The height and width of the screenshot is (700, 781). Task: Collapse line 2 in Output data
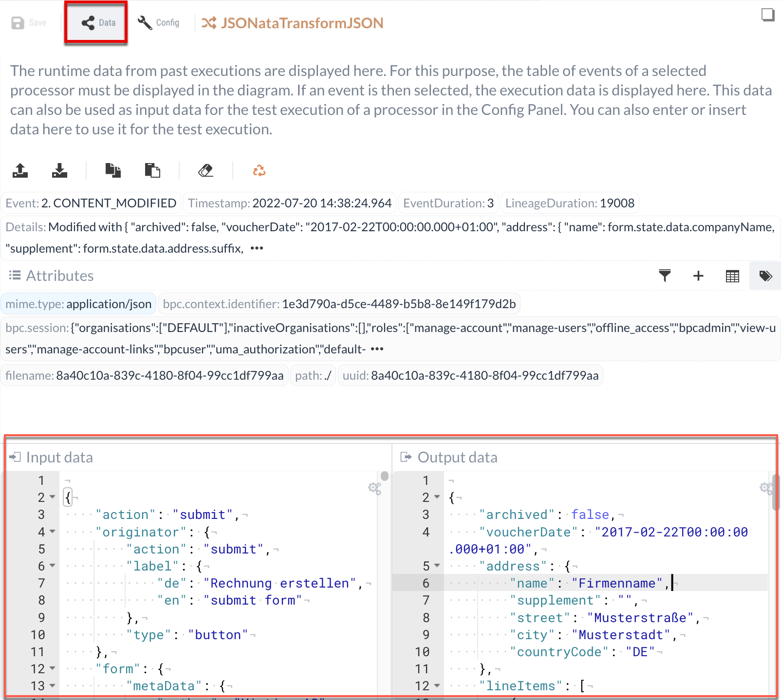(x=437, y=497)
